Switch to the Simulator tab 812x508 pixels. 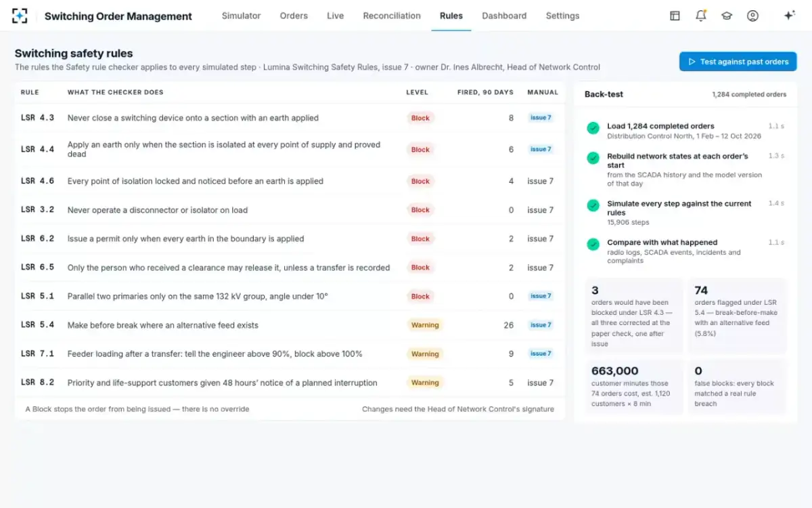point(241,16)
